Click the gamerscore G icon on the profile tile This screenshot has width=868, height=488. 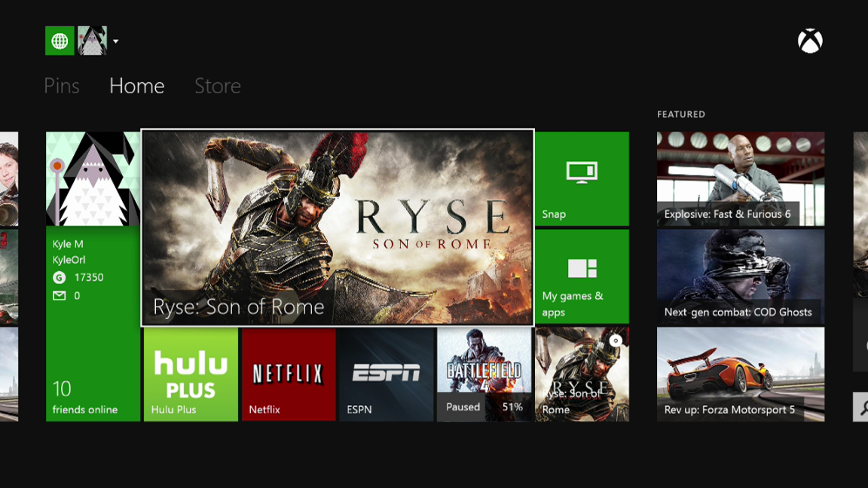pyautogui.click(x=58, y=277)
